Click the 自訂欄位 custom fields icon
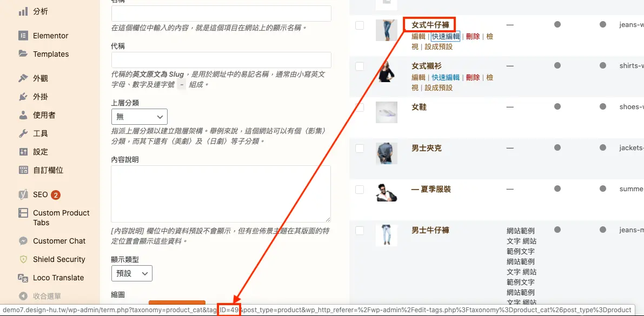 (23, 170)
